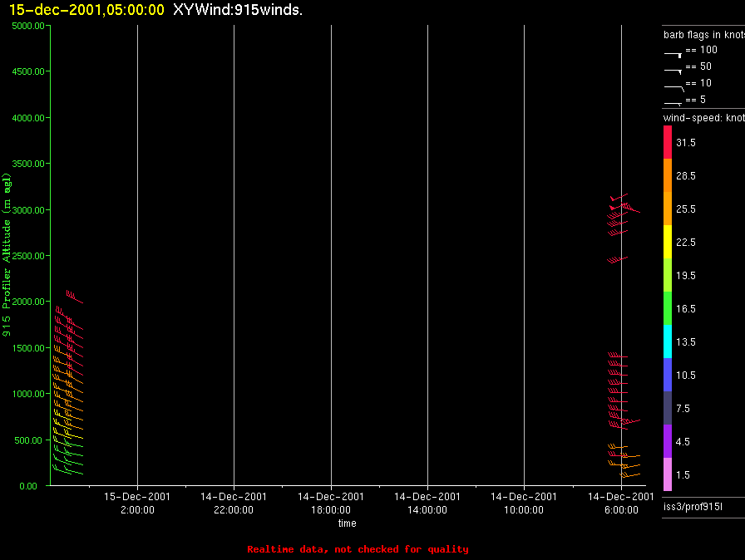The height and width of the screenshot is (560, 745).
Task: Click the 15-Dec-2001 2:00:00 time label
Action: coord(137,503)
